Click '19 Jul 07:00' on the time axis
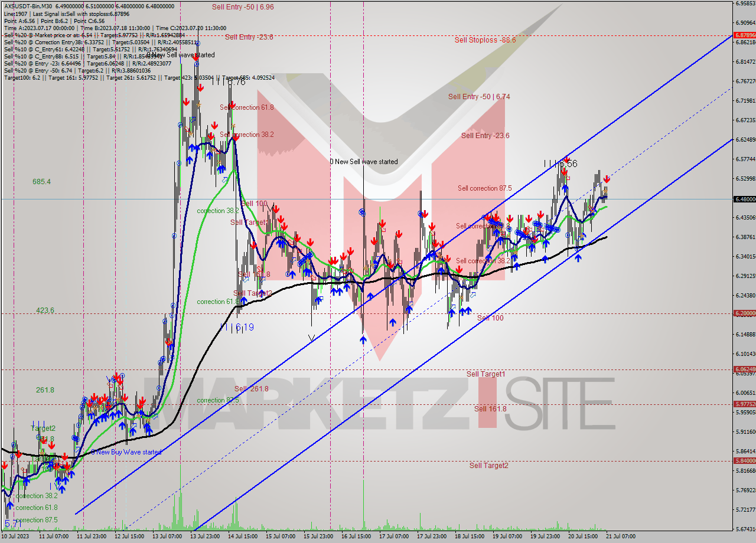 [507, 537]
